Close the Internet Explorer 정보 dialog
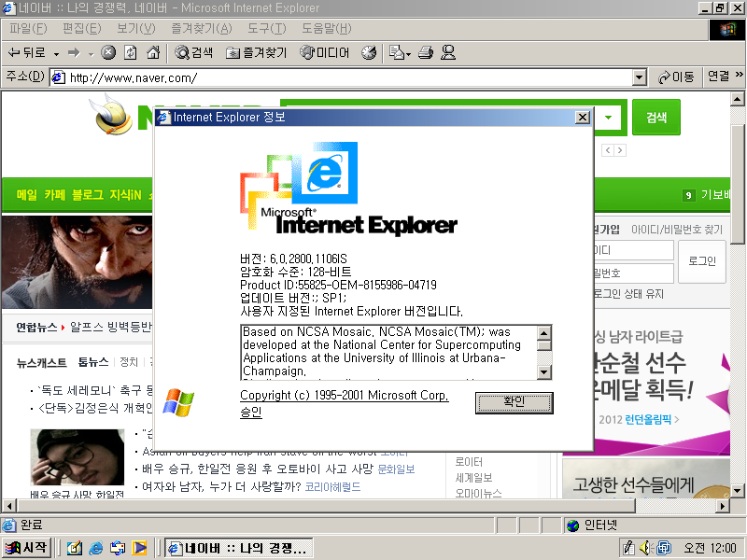The image size is (747, 560). point(582,118)
